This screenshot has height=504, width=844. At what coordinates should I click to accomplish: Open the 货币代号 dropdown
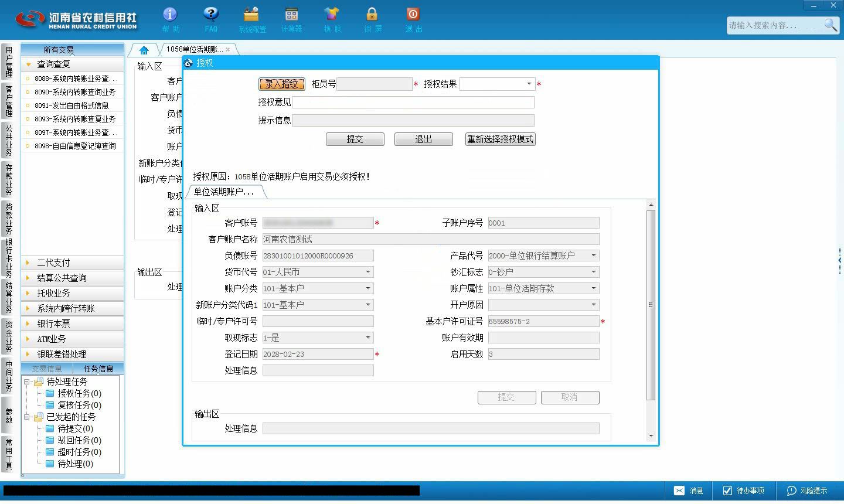368,272
